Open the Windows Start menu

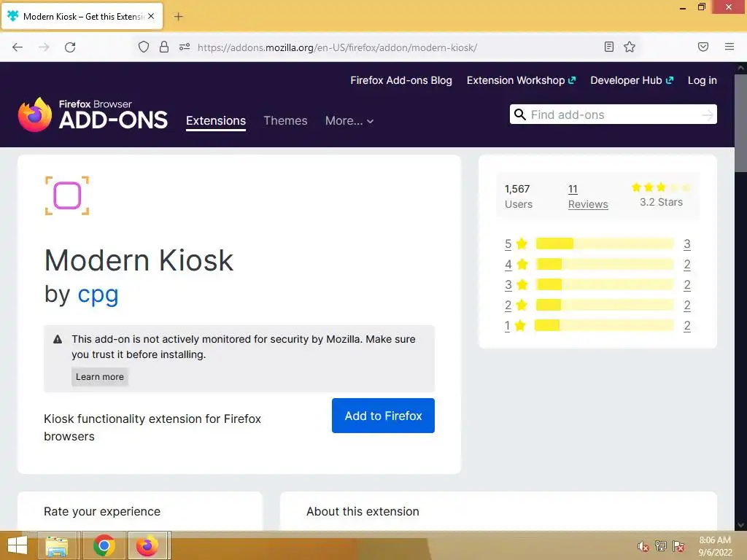(18, 545)
